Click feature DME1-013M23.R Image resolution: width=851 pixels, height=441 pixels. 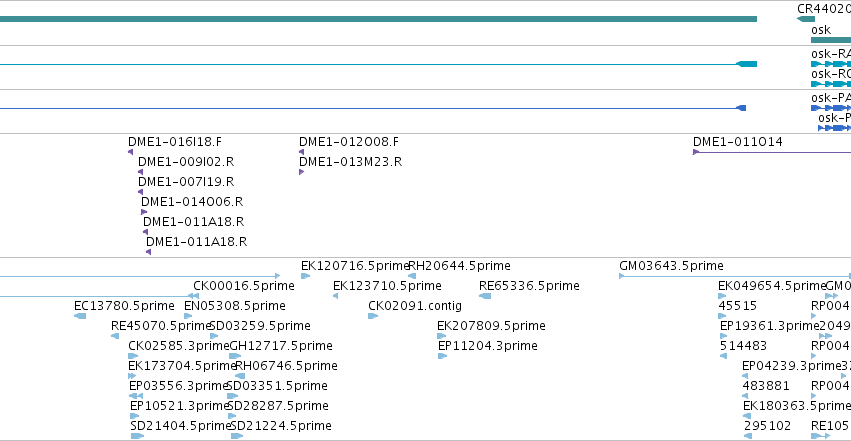pyautogui.click(x=351, y=162)
